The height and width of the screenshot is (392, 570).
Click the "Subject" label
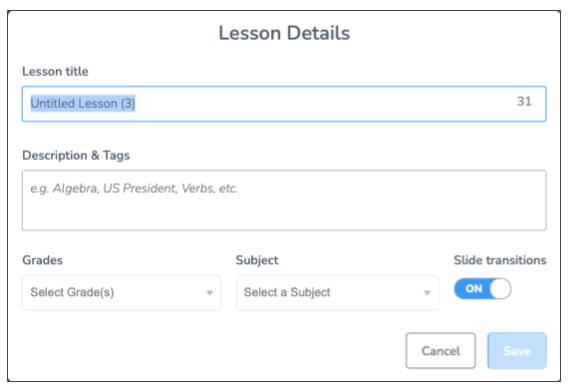click(x=257, y=260)
